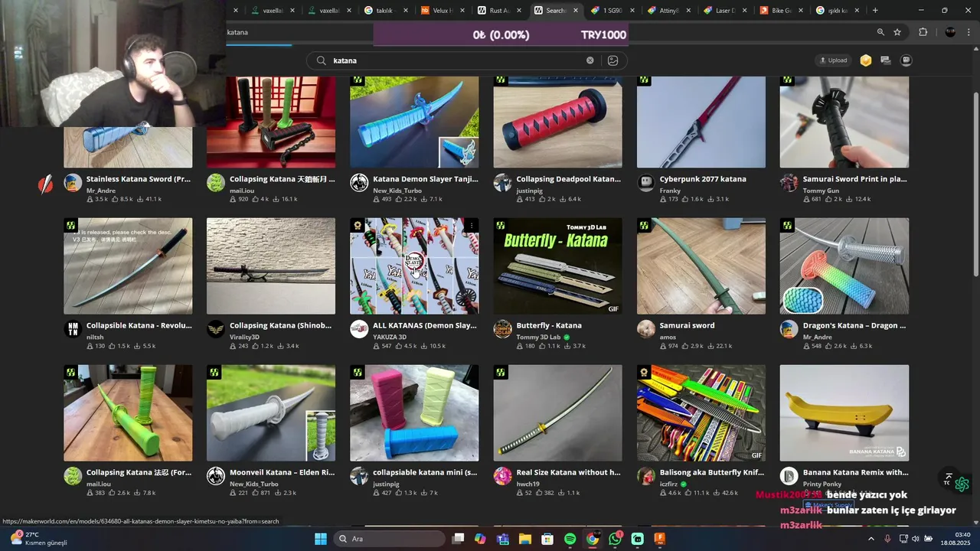Click the hwch19 author avatar
Screen dimensions: 980x551
point(502,476)
